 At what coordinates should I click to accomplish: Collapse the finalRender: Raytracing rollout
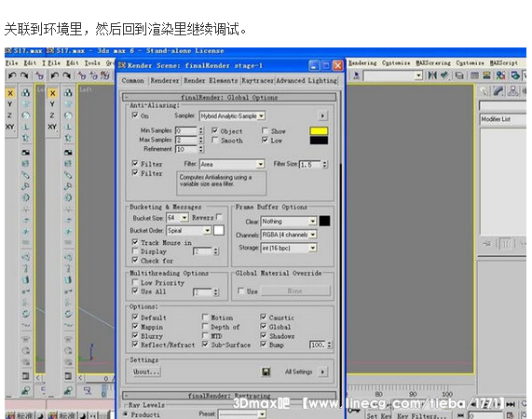coord(229,396)
